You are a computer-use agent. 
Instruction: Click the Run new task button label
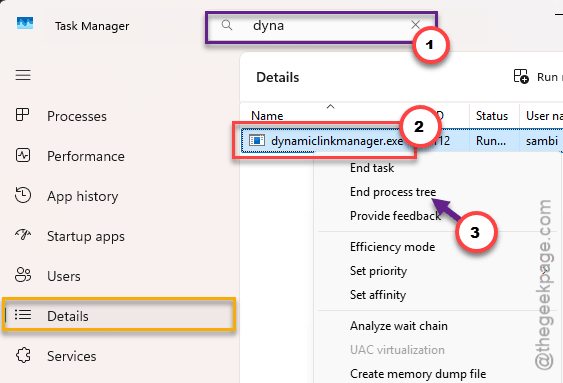[549, 77]
